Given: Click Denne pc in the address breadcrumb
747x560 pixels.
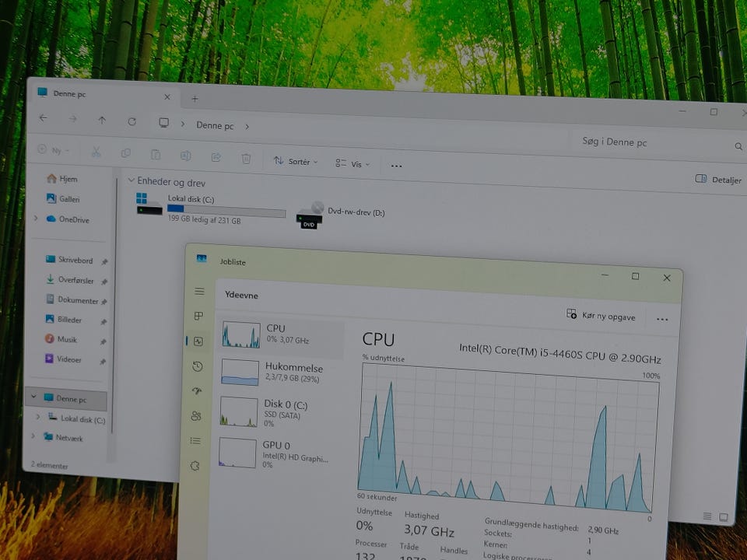Looking at the screenshot, I should point(215,126).
